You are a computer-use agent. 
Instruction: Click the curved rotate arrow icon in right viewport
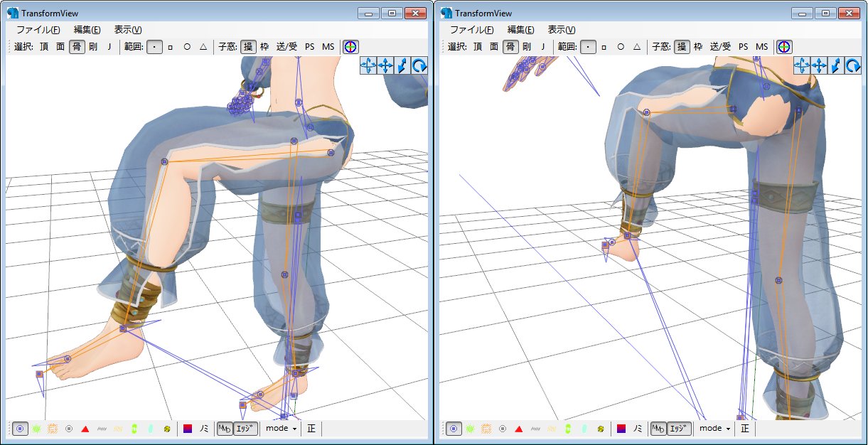pos(853,66)
